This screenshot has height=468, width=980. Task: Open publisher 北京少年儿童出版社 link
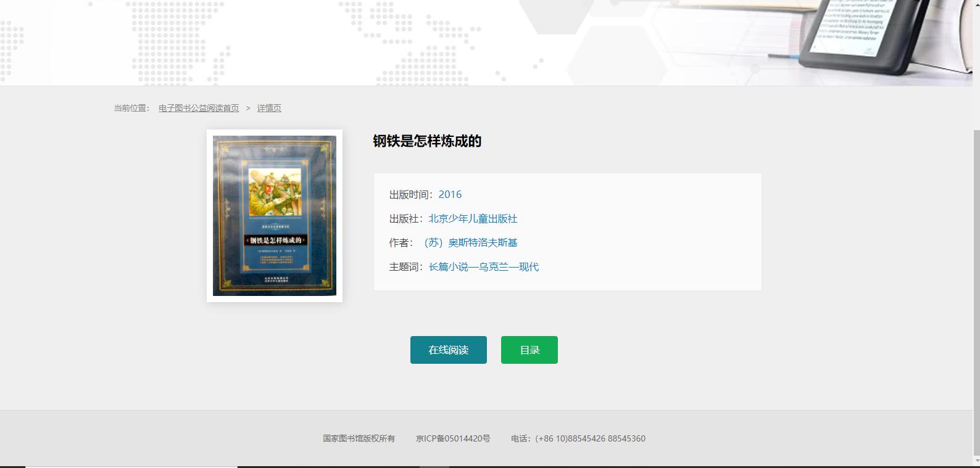click(473, 218)
